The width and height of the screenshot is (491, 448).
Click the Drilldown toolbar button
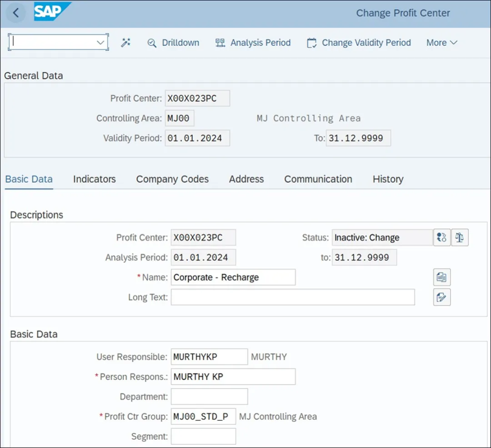tap(174, 43)
